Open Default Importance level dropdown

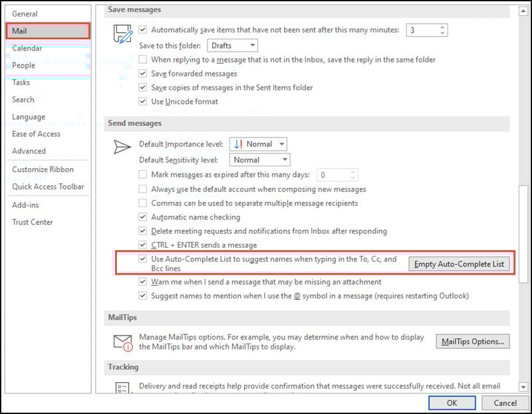click(x=258, y=144)
